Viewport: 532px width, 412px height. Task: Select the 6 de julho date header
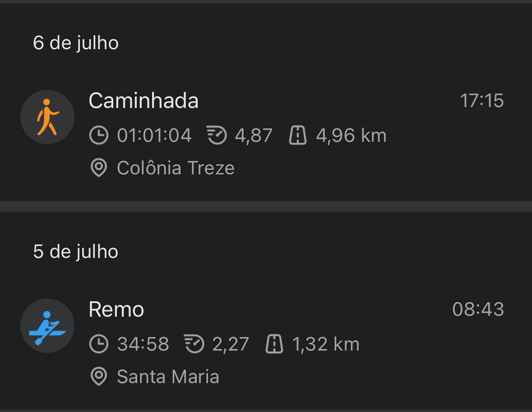click(76, 43)
